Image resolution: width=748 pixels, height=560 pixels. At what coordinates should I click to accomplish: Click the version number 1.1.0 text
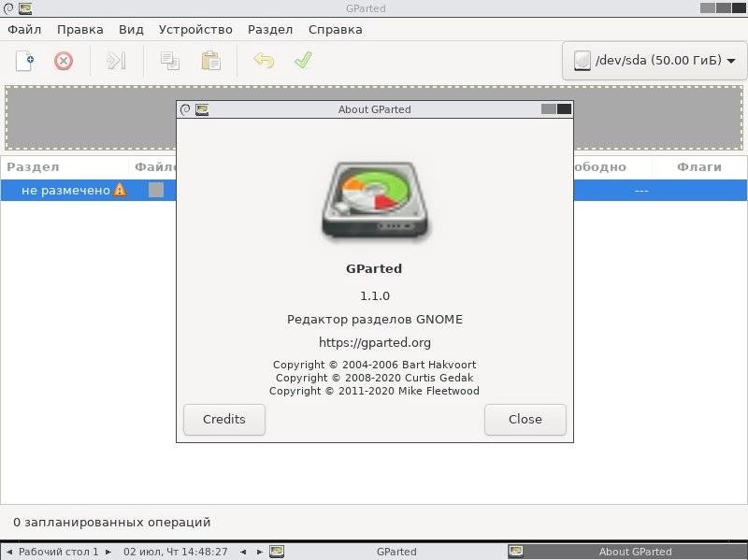pyautogui.click(x=375, y=295)
